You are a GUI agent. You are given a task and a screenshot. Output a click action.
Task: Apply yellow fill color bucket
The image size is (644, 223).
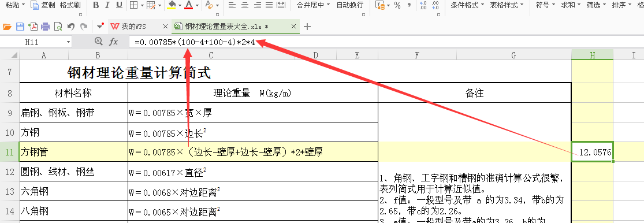(x=172, y=5)
